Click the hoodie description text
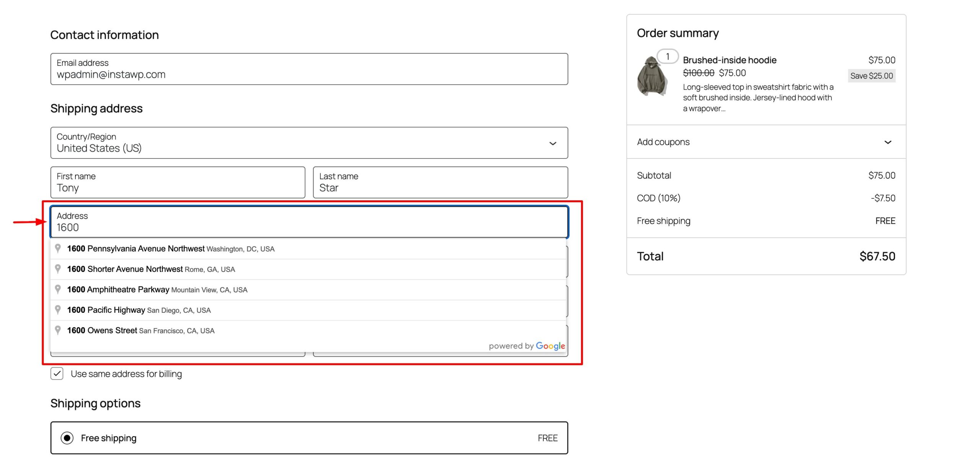This screenshot has height=469, width=980. point(758,98)
